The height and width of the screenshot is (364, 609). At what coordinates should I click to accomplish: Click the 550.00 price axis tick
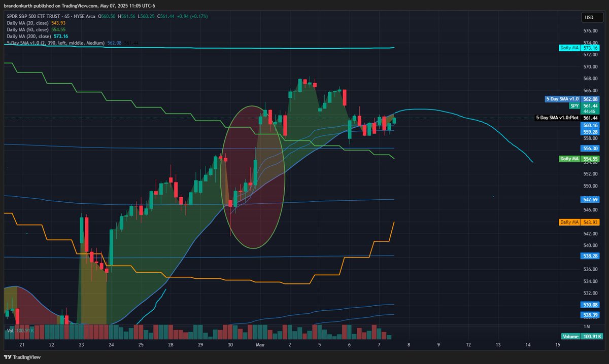click(591, 186)
